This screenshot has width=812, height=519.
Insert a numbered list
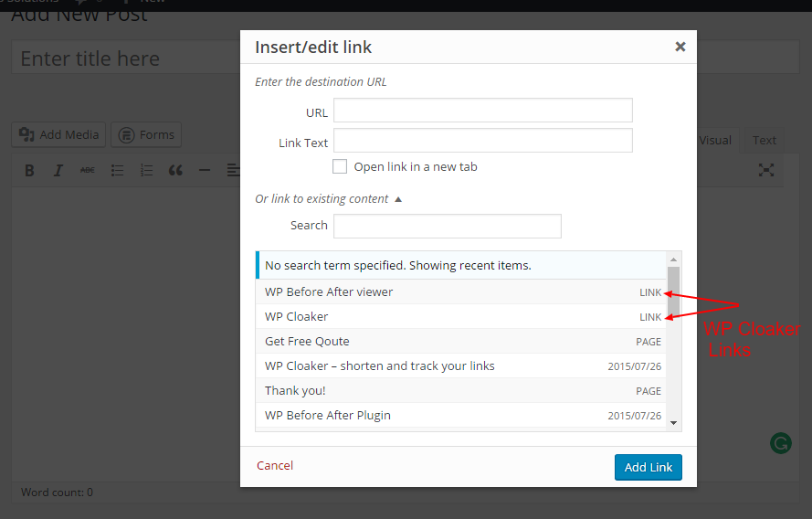(146, 170)
